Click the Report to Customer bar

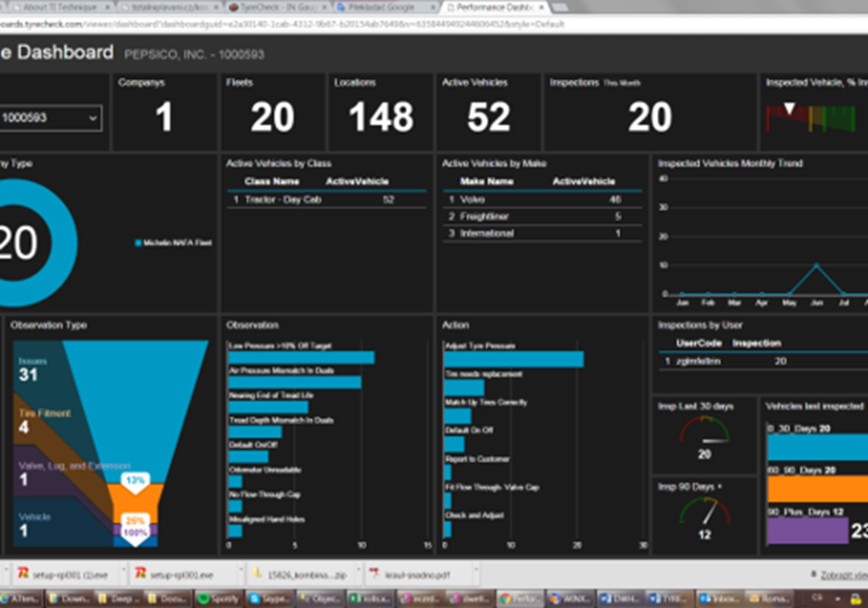(x=447, y=473)
